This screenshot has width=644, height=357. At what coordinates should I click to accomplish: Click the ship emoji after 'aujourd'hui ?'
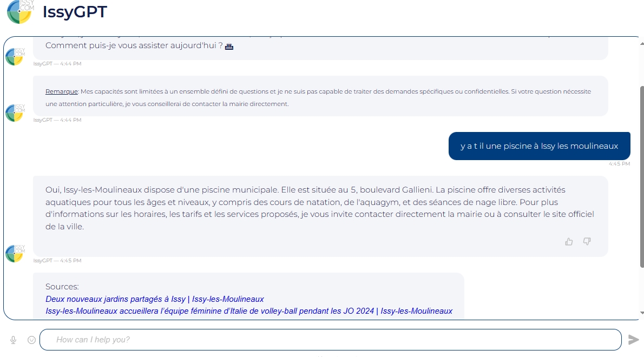(x=229, y=46)
